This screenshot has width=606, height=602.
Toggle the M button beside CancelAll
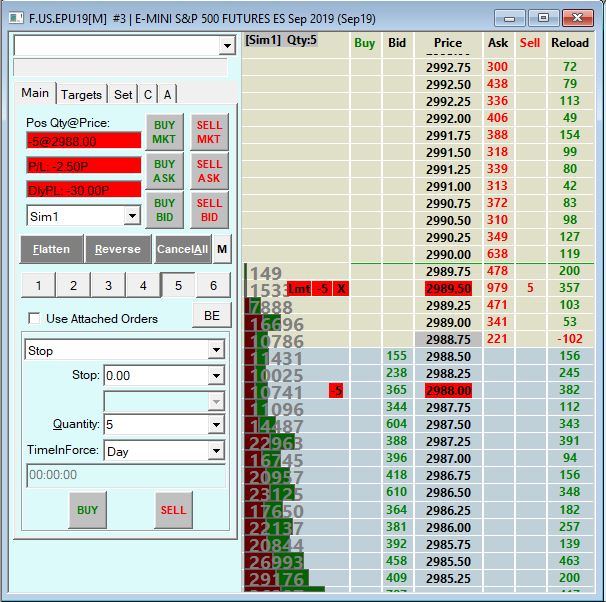click(222, 249)
